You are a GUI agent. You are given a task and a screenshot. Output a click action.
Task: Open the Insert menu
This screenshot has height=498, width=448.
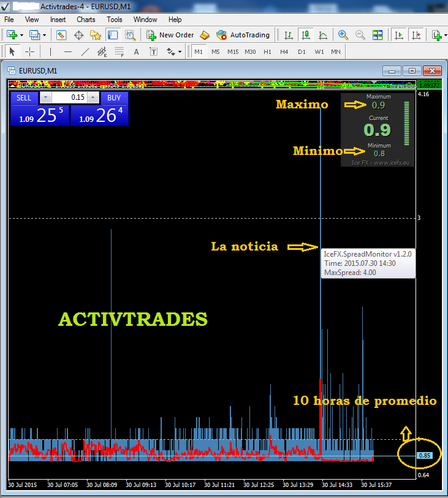click(58, 20)
